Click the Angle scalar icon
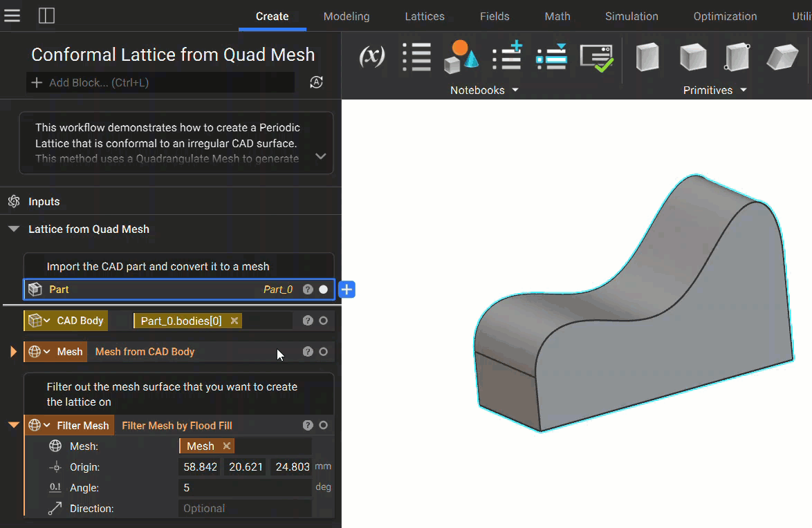 pyautogui.click(x=55, y=488)
